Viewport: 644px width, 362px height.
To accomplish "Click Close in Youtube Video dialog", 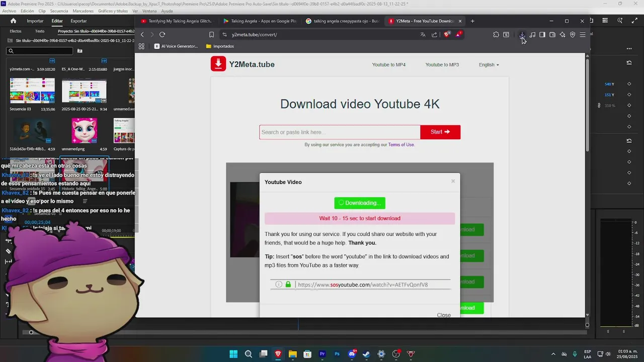I will (x=444, y=315).
